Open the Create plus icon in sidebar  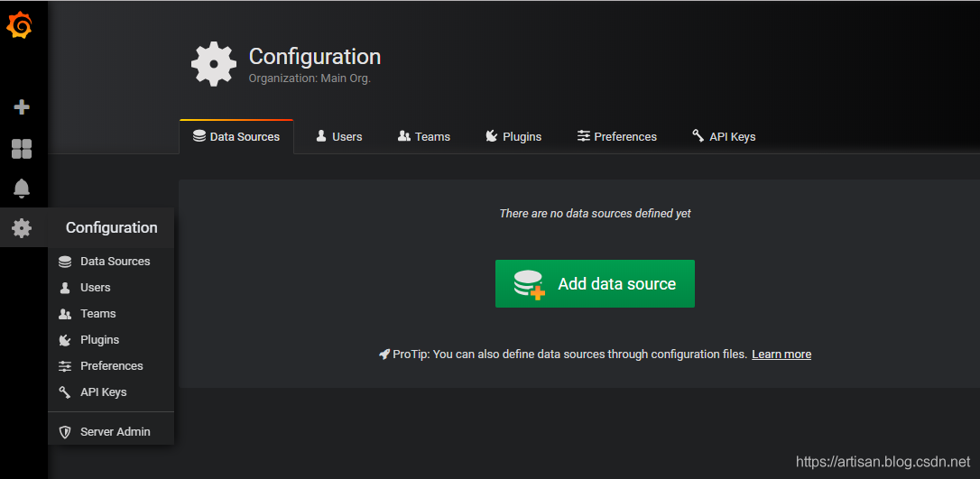(x=22, y=107)
